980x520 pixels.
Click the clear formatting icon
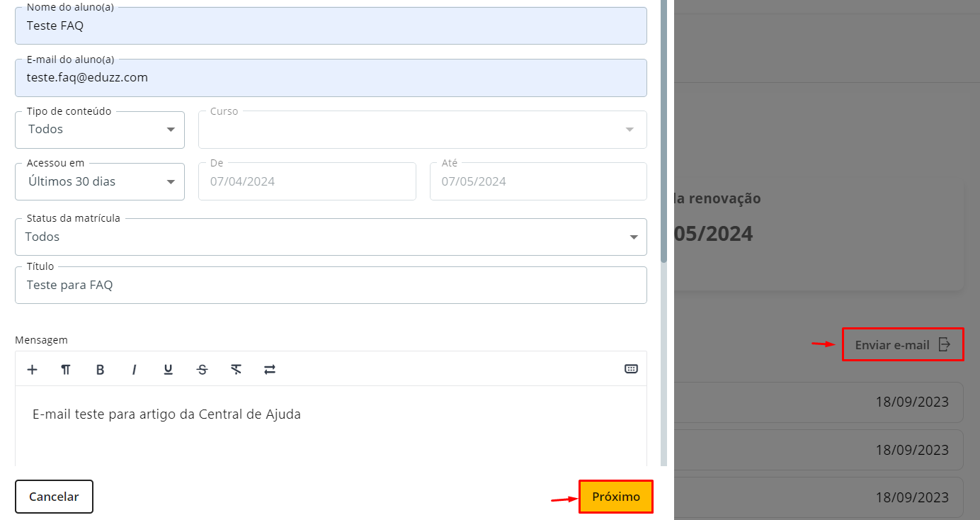point(236,369)
